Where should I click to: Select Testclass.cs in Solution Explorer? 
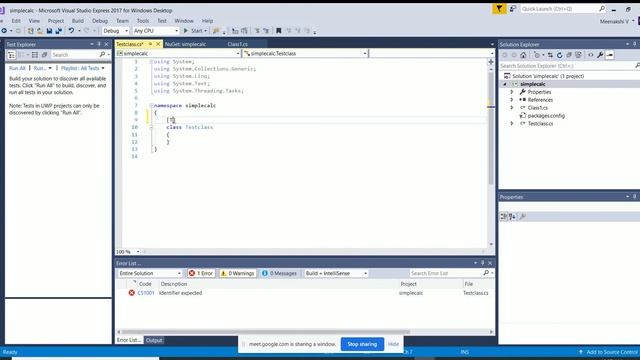point(540,124)
